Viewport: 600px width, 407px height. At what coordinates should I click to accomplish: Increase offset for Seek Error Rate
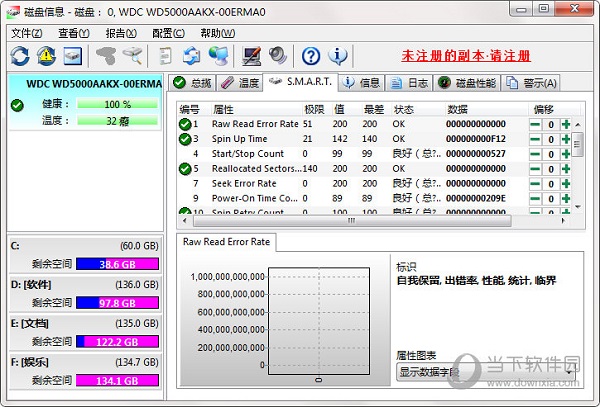tap(566, 184)
